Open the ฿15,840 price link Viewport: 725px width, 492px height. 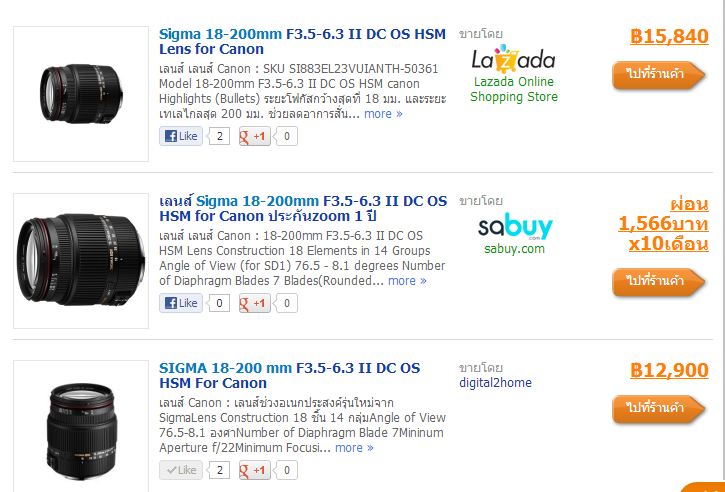(x=669, y=36)
